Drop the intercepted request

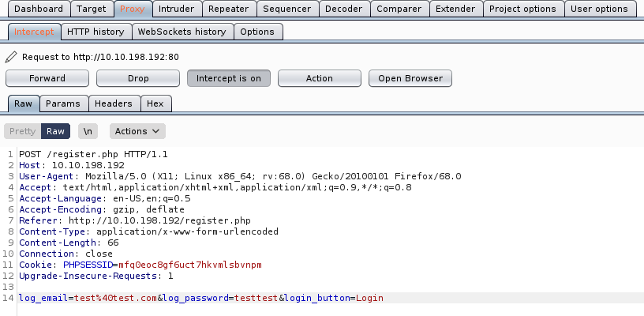(x=138, y=78)
